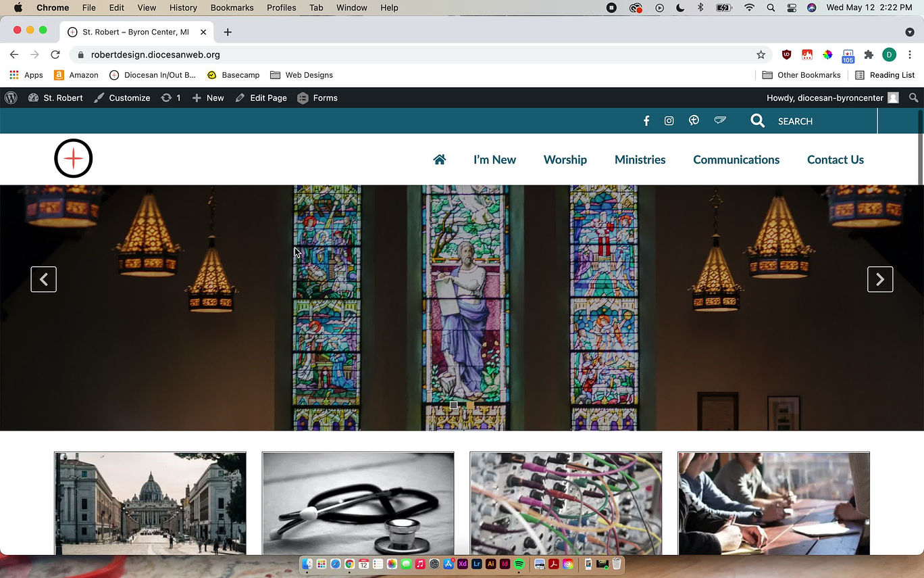Go to the next slide arrow
924x578 pixels.
click(879, 279)
